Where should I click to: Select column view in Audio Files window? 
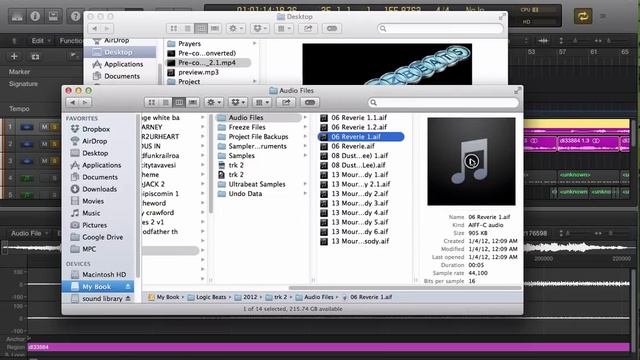(x=179, y=102)
